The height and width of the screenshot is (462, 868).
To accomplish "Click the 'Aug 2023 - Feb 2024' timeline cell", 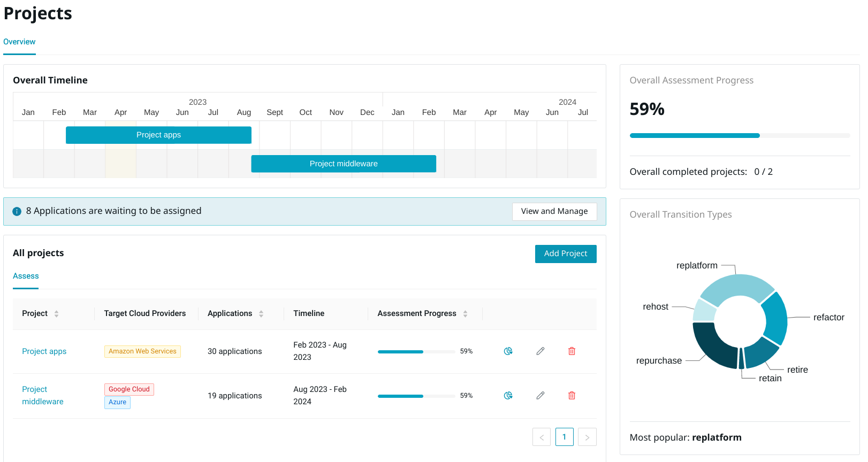I will click(x=320, y=396).
